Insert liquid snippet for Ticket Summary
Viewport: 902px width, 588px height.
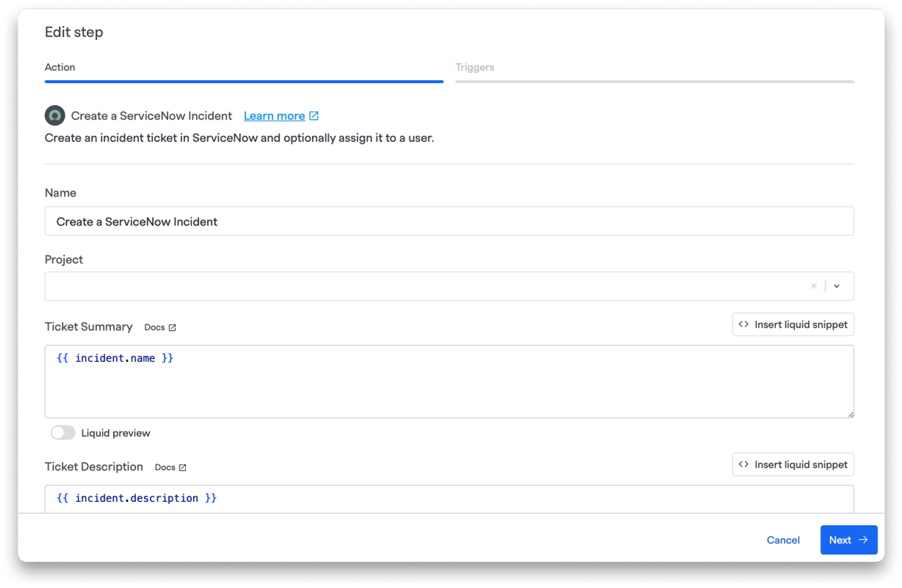click(x=793, y=325)
